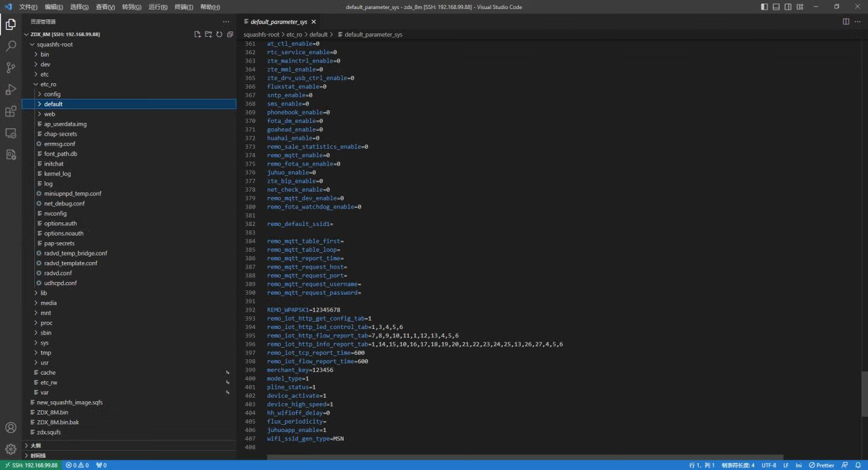This screenshot has width=868, height=470.
Task: Open the Manage gear icon
Action: [10, 450]
